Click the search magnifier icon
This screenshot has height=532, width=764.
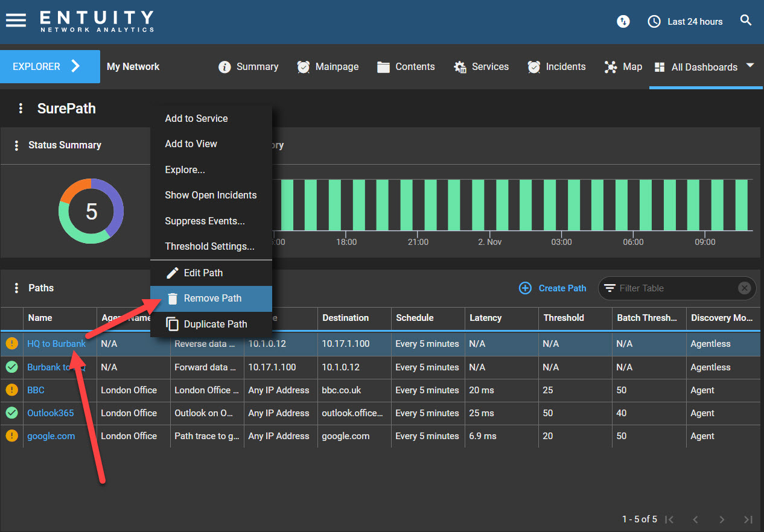(746, 21)
